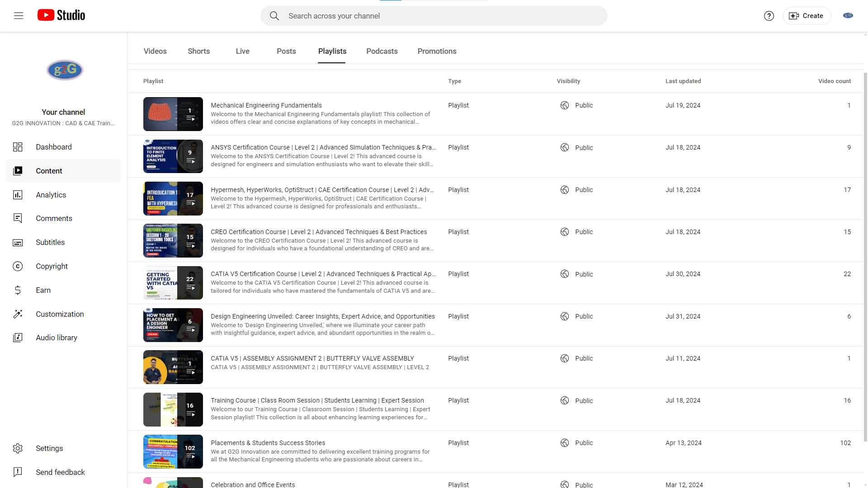Select the Playlists tab
This screenshot has width=868, height=488.
point(332,52)
